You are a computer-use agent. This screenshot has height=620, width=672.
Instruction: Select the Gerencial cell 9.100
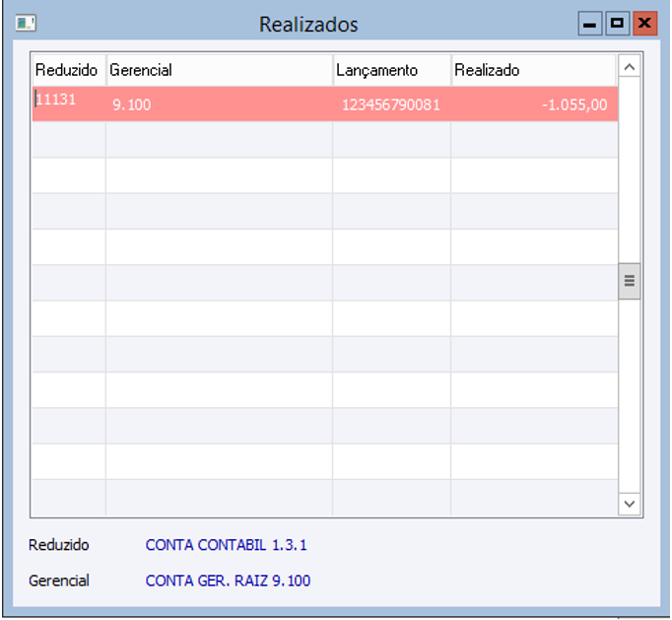click(219, 104)
